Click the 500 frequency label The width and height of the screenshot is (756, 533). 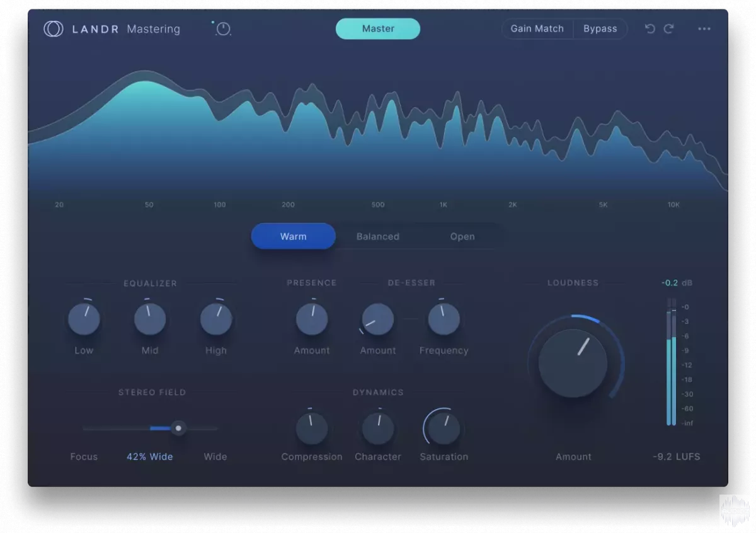[378, 205]
